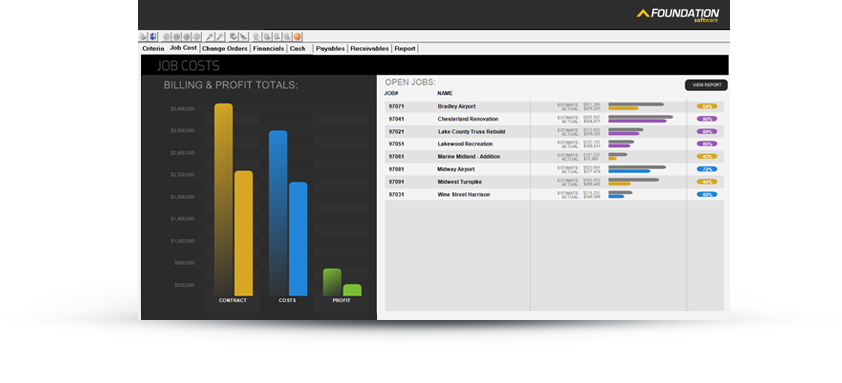842x383 pixels.
Task: Click the COSTS chart label
Action: click(x=287, y=301)
